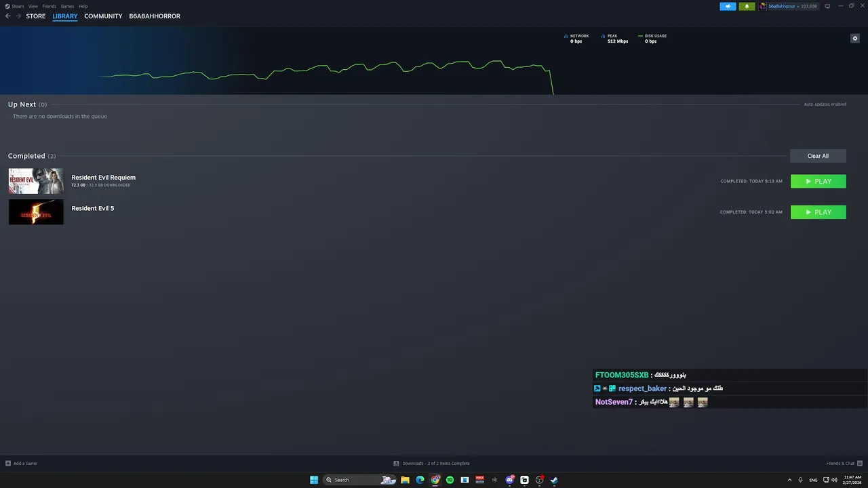
Task: Play Resident Evil 5
Action: 818,212
